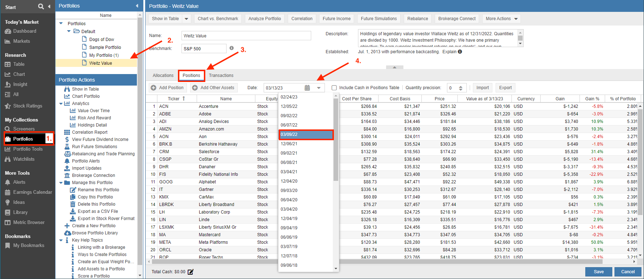The width and height of the screenshot is (644, 279).
Task: Collapse the Manage this Portfolio group
Action: 61,183
